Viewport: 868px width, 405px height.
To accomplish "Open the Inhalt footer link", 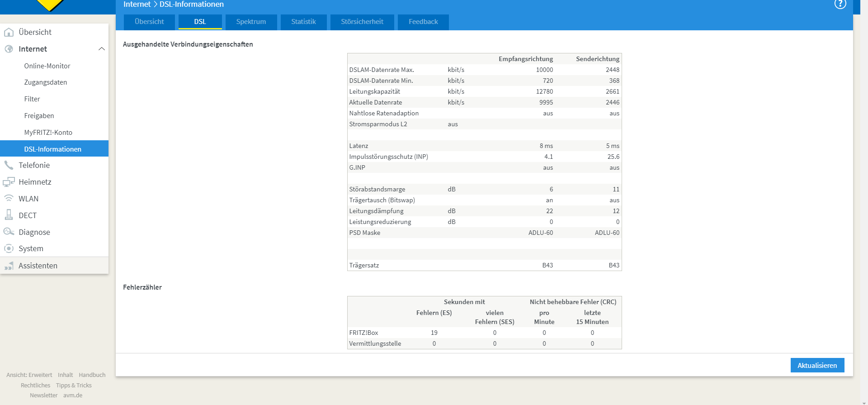I will pos(66,375).
